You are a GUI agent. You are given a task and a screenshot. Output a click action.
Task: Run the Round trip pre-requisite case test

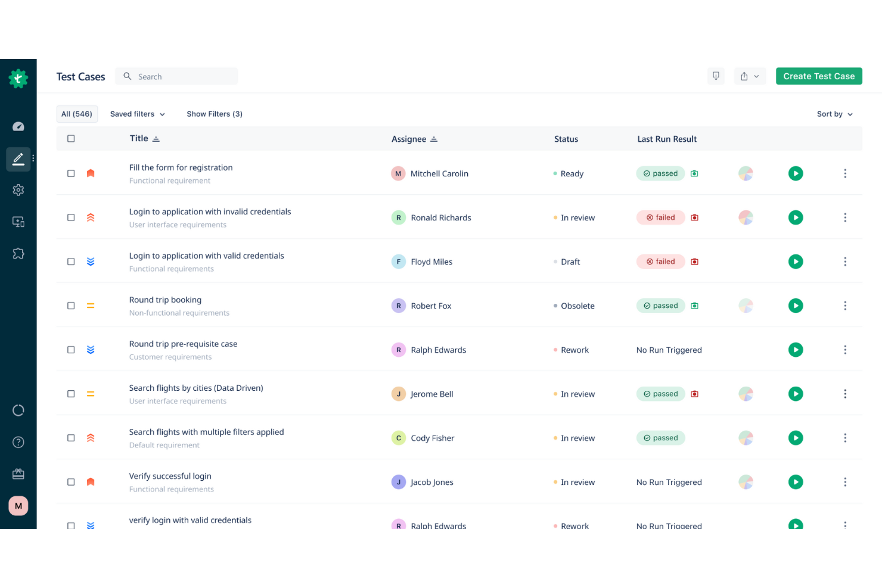click(796, 350)
